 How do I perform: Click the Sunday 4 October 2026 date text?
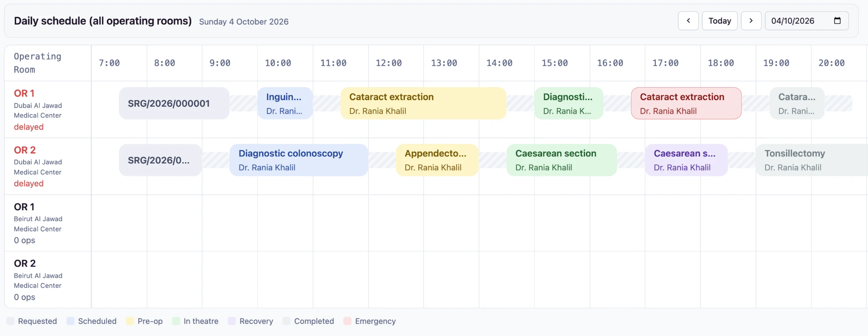(244, 22)
